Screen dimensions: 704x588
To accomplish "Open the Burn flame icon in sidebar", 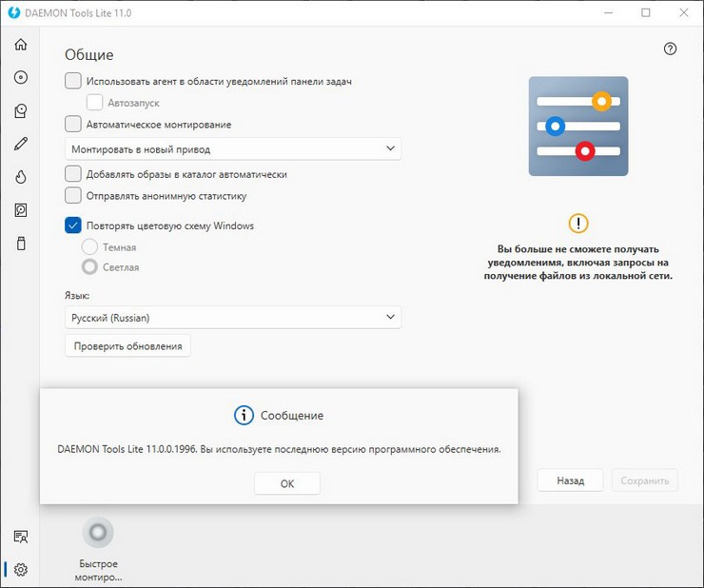I will coord(20,177).
